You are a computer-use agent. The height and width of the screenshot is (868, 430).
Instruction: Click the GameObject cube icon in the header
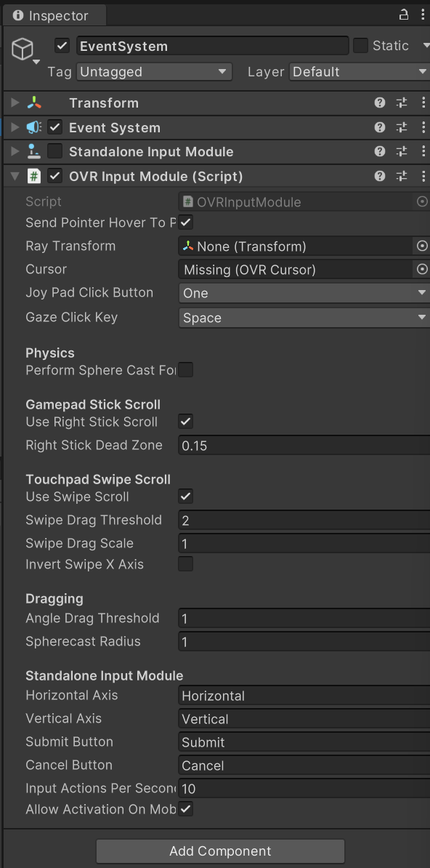(x=23, y=48)
